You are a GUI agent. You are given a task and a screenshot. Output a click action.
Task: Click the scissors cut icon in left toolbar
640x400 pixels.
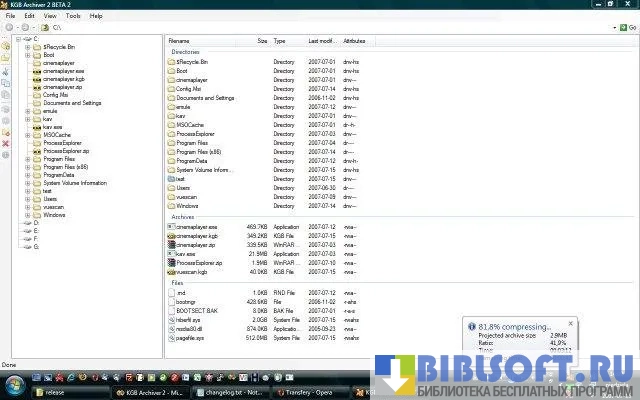pos(6,71)
